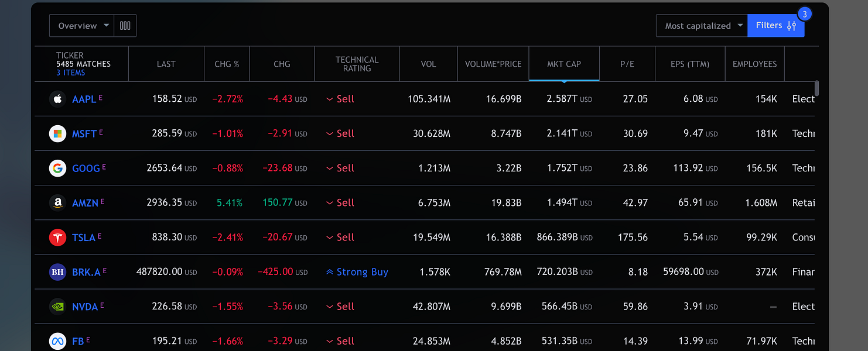Screen dimensions: 868x351
Task: Sort by the P/E column header
Action: tap(627, 64)
